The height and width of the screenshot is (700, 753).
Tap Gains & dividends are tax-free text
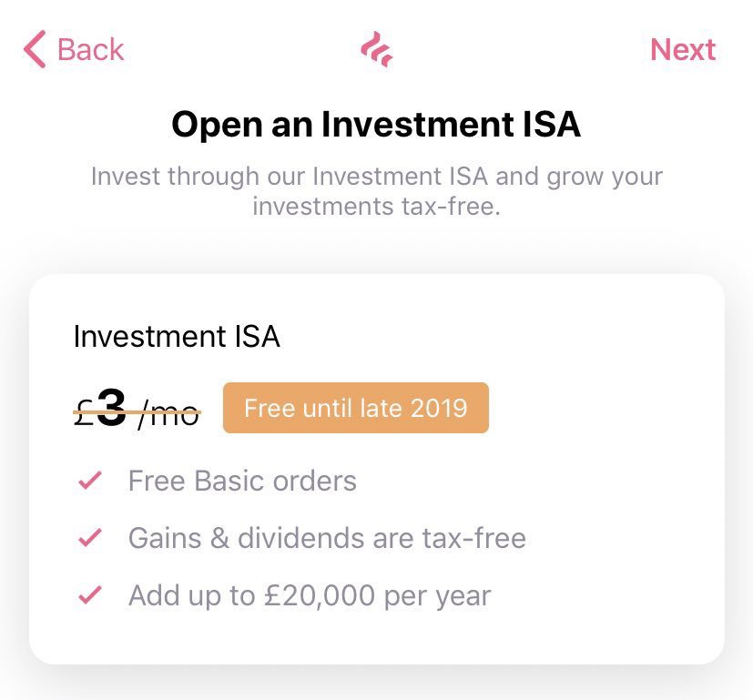coord(327,538)
